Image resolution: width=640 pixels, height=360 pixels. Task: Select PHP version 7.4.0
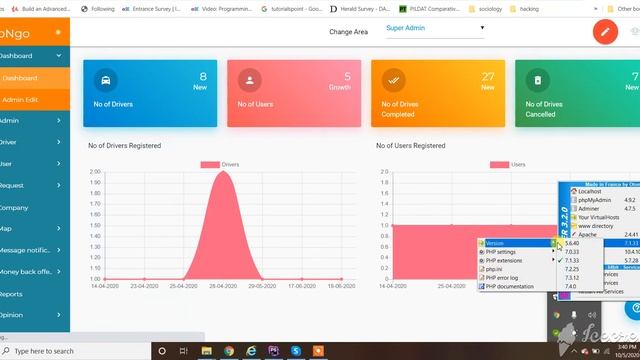(572, 286)
